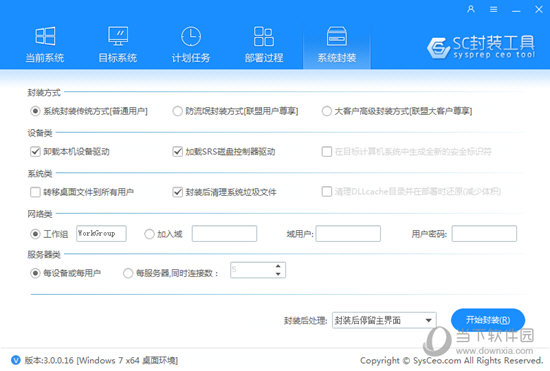Viewport: 550px width, 371px height.
Task: Click the 域用户 input field
Action: coord(348,234)
